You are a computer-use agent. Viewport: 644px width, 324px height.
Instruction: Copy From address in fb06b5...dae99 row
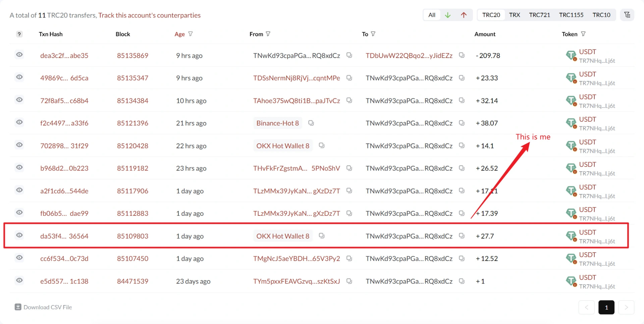point(349,213)
